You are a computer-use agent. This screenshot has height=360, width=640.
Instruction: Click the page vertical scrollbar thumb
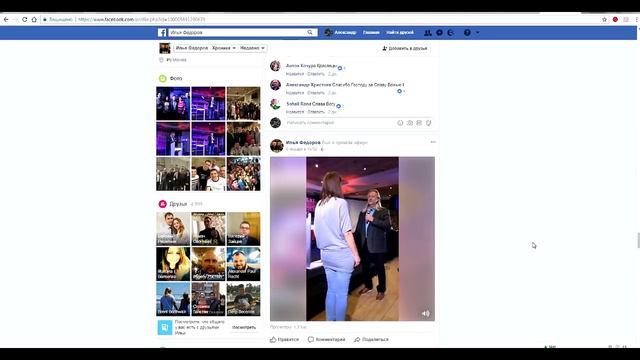(x=638, y=240)
